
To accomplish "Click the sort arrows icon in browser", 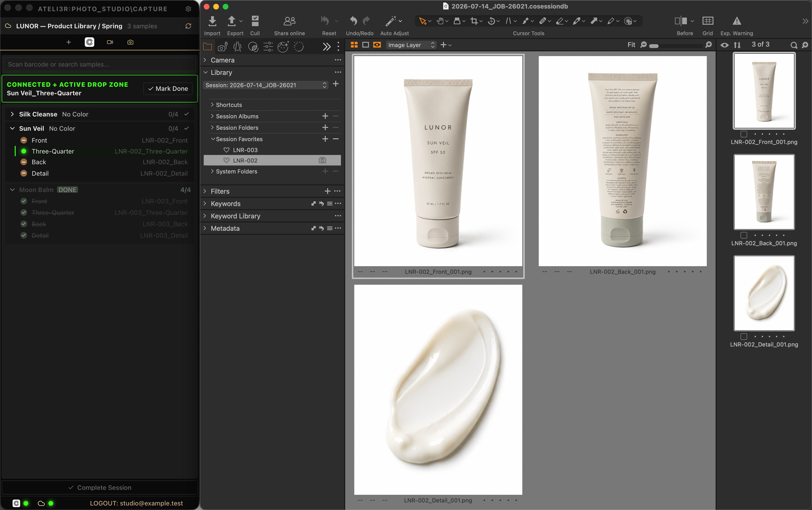I will pyautogui.click(x=737, y=45).
